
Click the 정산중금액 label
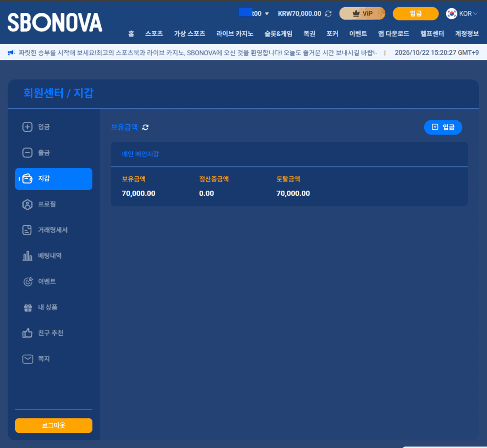(214, 179)
